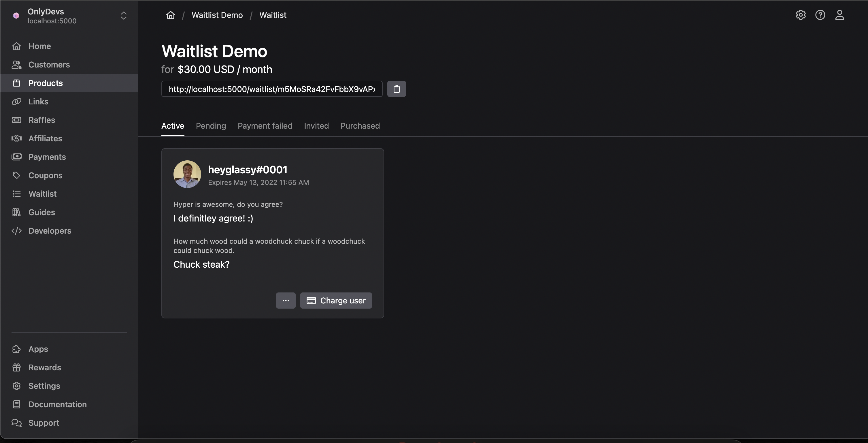Select the Payment failed tab
The height and width of the screenshot is (443, 868).
click(265, 126)
